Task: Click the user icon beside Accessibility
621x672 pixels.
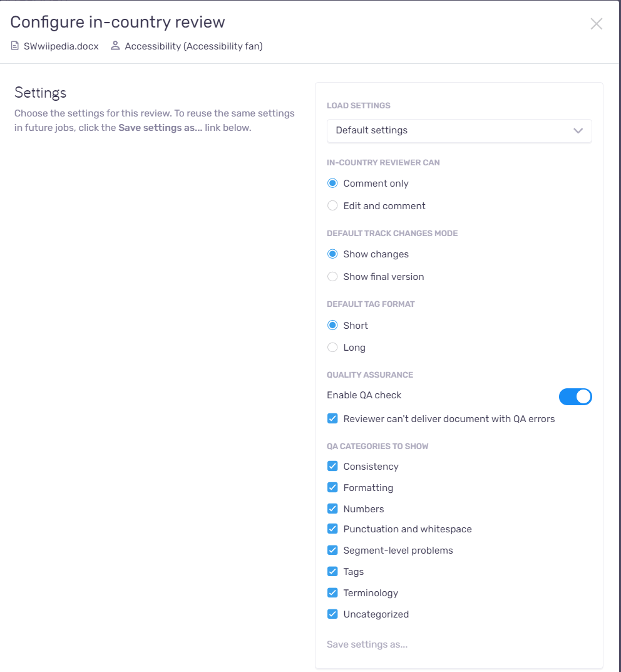Action: coord(115,46)
